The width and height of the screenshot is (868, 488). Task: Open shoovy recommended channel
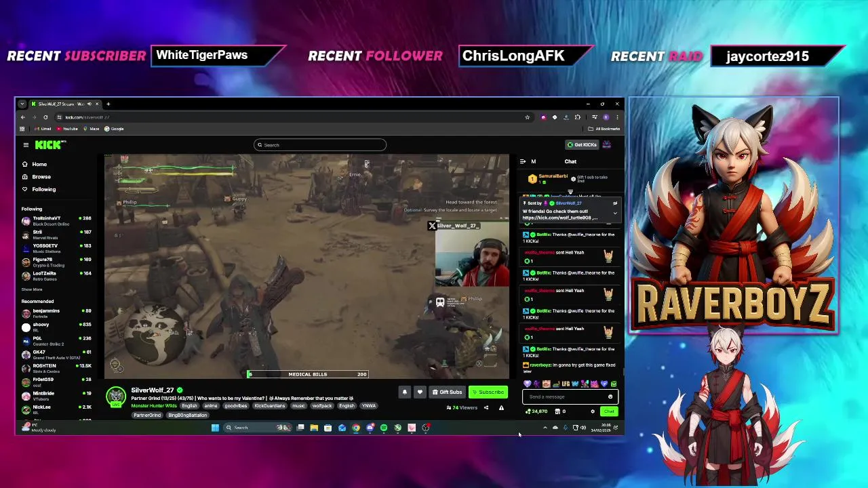click(57, 327)
